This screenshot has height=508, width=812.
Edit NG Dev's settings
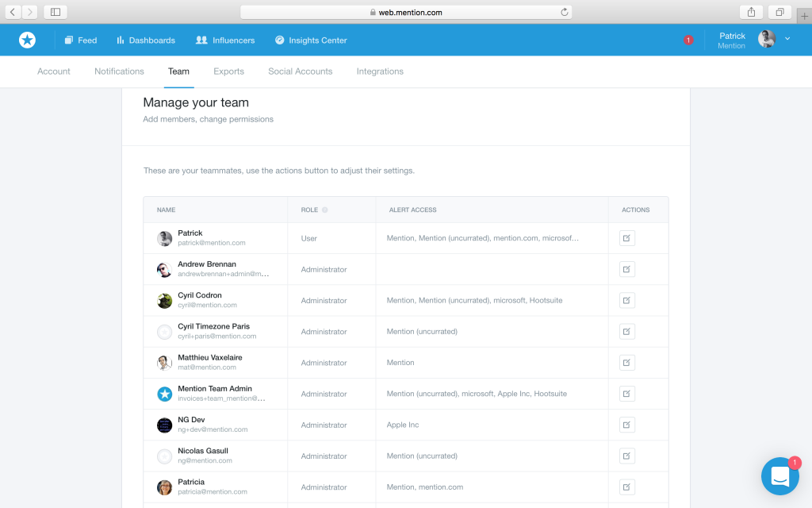pos(626,425)
